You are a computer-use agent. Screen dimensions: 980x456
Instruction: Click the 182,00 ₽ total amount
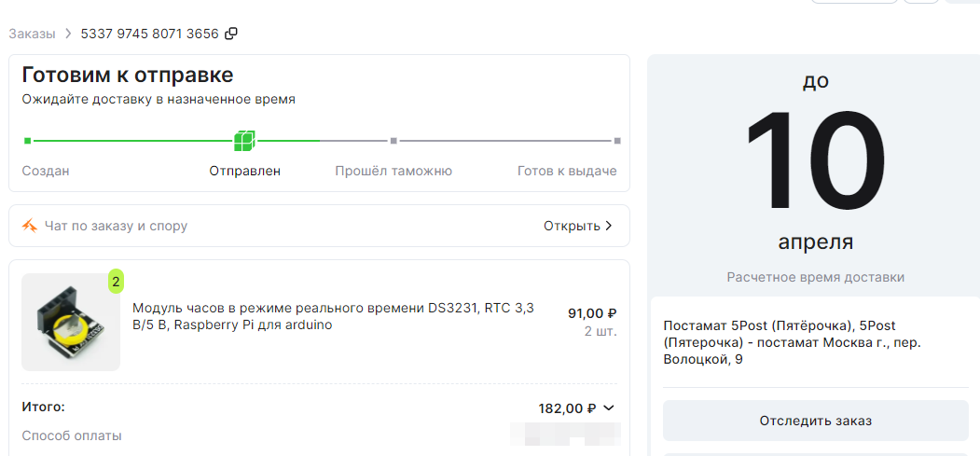(x=568, y=409)
